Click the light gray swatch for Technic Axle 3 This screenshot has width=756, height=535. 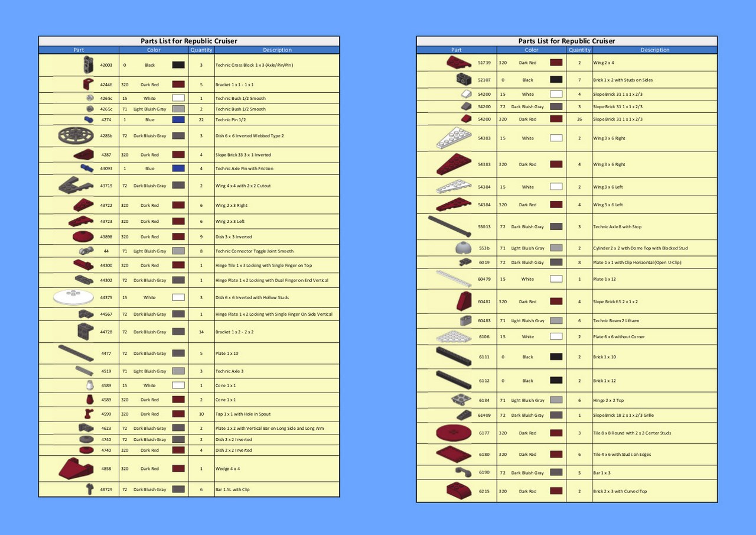pos(178,371)
